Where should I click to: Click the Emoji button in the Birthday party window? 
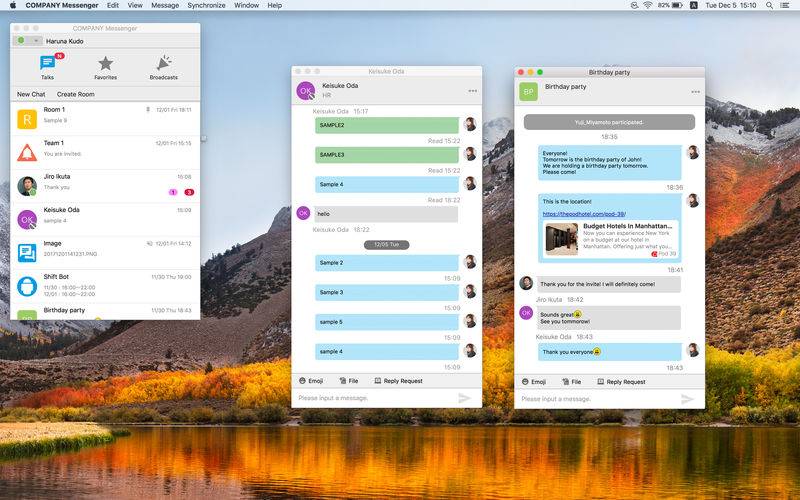[534, 382]
